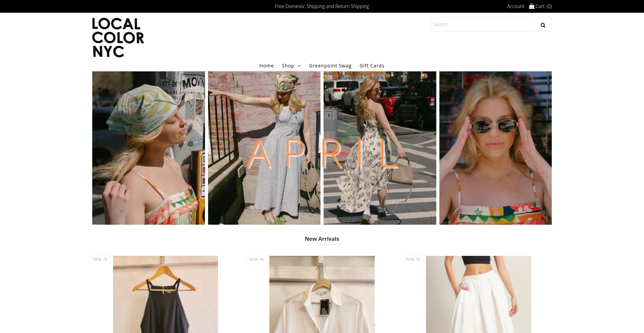The image size is (644, 333).
Task: Click the magnifying glass search icon
Action: tap(543, 25)
